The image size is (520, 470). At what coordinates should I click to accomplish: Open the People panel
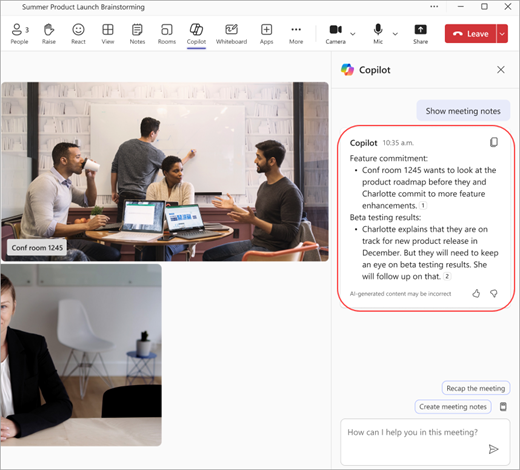pos(19,34)
